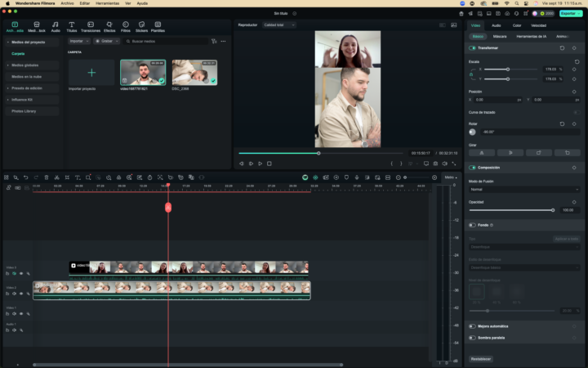Click the Buscar medios search field

167,42
